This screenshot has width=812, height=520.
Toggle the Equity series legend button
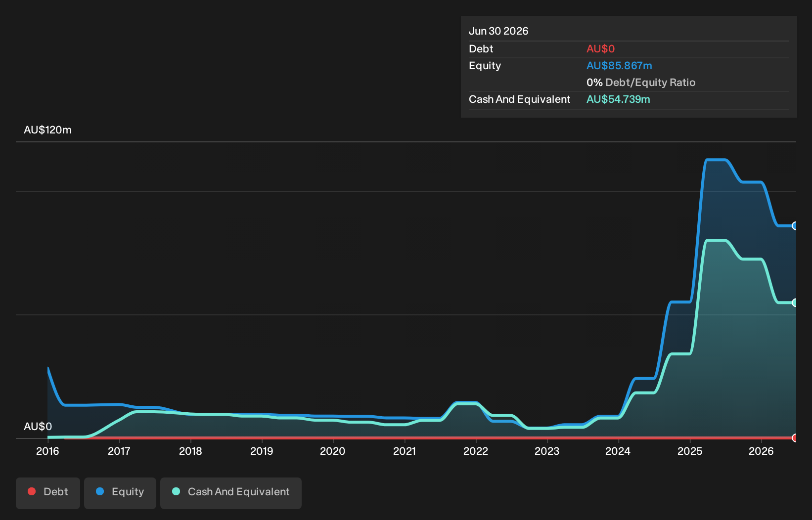pyautogui.click(x=120, y=493)
